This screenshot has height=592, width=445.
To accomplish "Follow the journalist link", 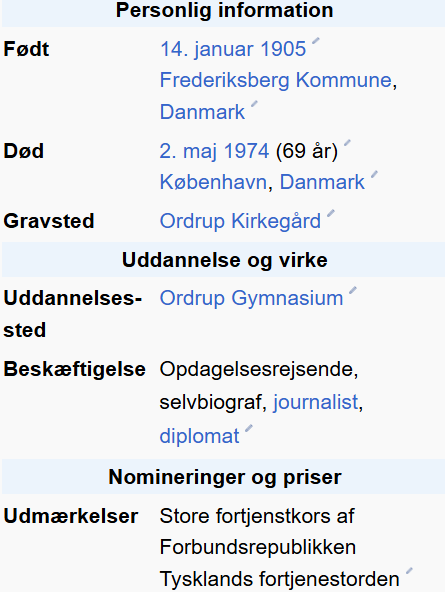I will (315, 402).
